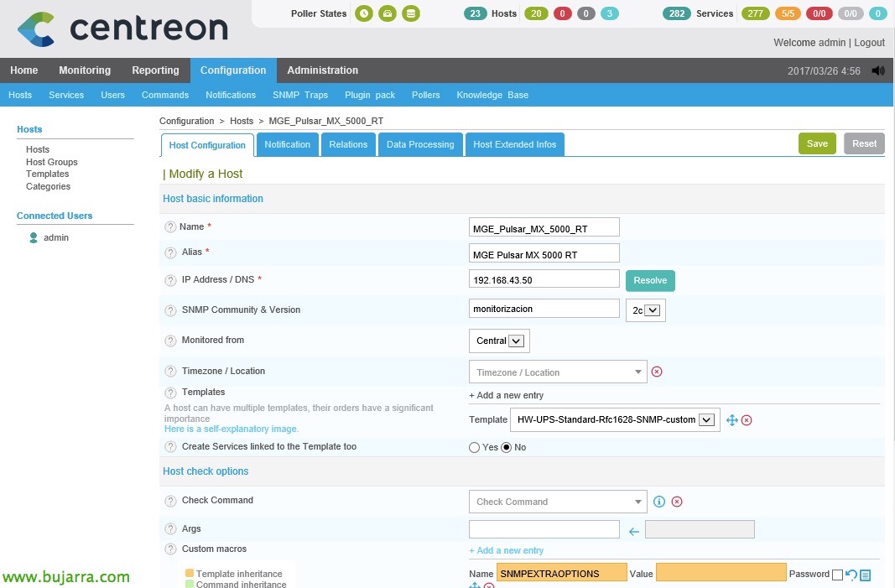Click into the IP Address / DNS field
Image resolution: width=895 pixels, height=588 pixels.
[544, 279]
